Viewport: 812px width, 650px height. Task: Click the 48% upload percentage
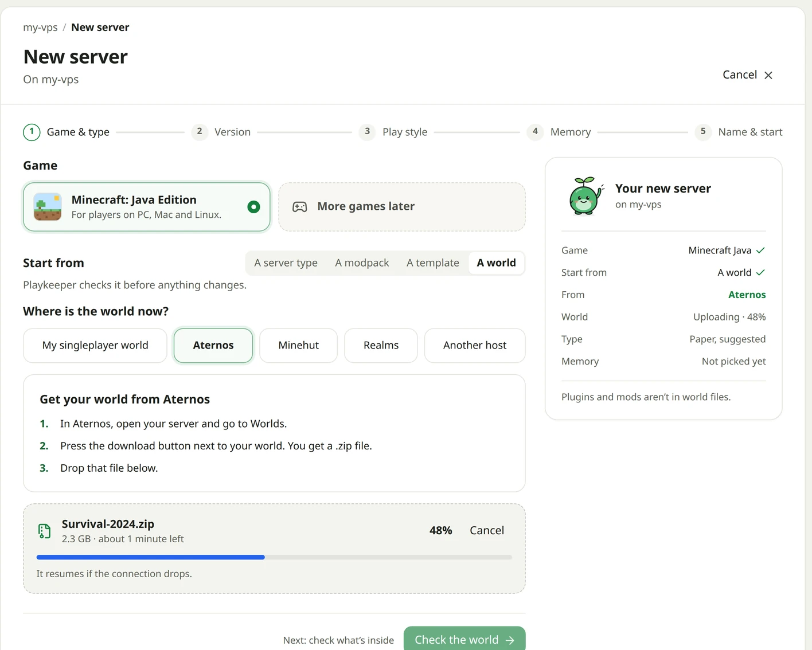[440, 531]
